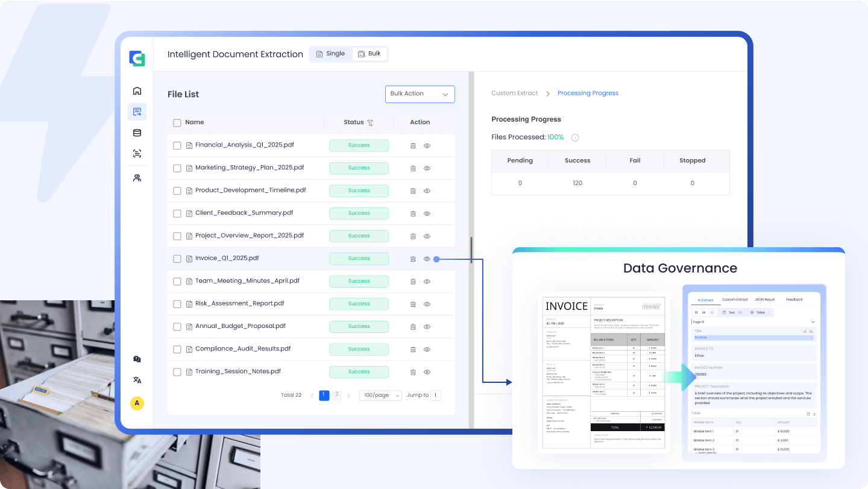Viewport: 868px width, 489px height.
Task: Go to page 2 of the file list
Action: tap(336, 395)
